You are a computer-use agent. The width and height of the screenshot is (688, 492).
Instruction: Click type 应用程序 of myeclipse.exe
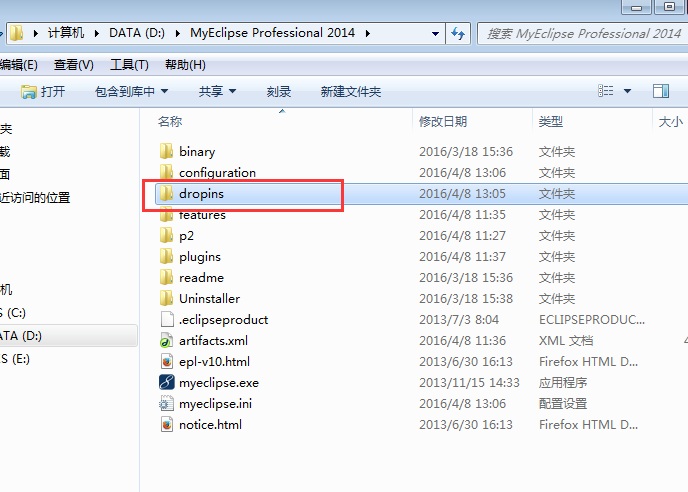point(563,383)
